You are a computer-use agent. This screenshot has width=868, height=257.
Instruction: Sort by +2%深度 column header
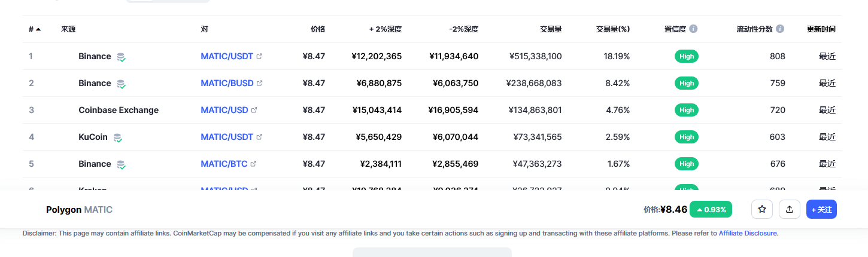pyautogui.click(x=386, y=29)
